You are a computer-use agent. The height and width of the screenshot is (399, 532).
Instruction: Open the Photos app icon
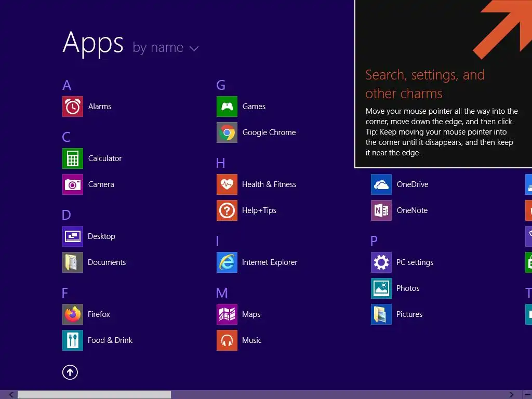click(381, 288)
